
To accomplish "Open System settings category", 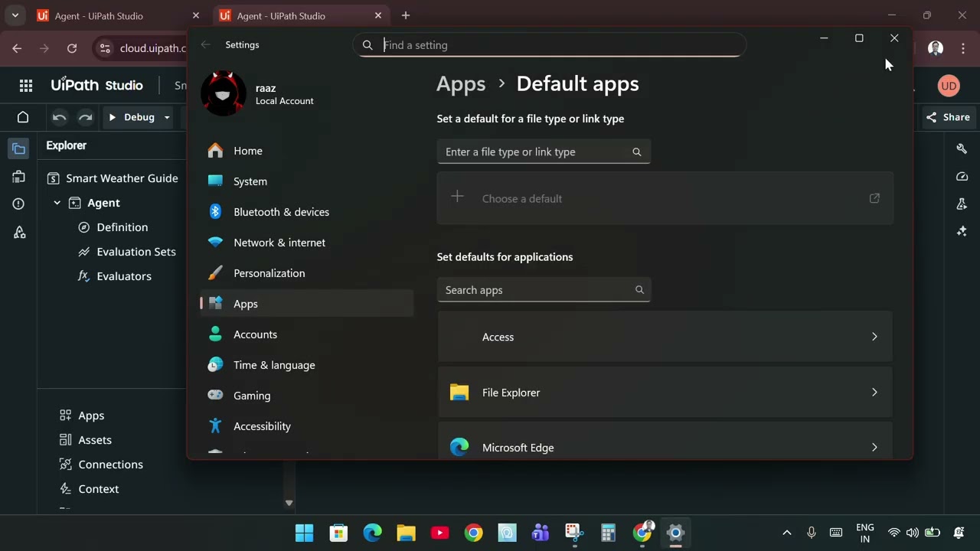I will (306, 181).
